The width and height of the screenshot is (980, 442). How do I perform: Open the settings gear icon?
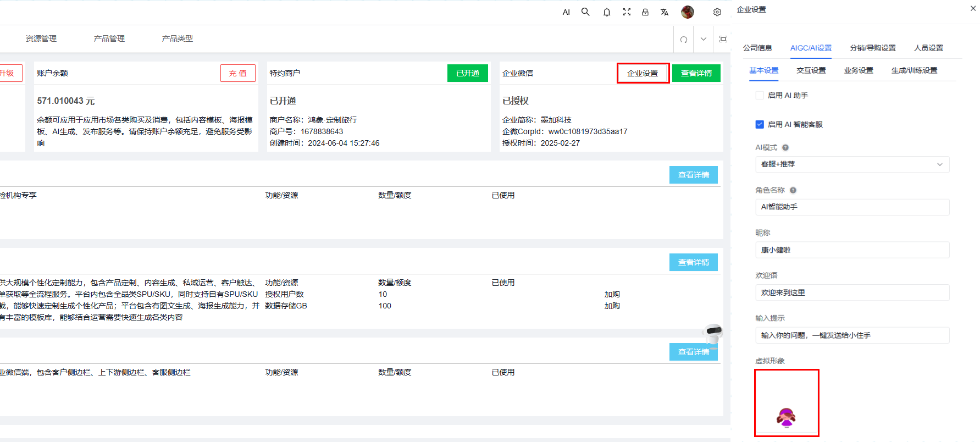[717, 12]
